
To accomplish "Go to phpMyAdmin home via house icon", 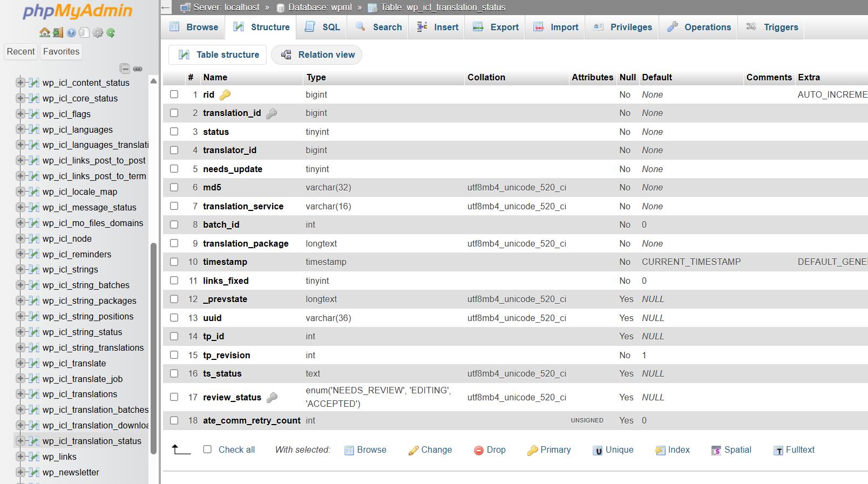I will 45,32.
